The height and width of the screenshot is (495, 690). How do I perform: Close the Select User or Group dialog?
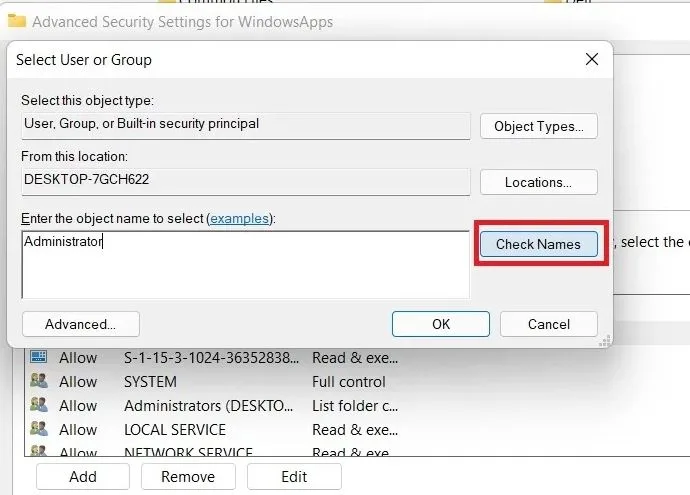[x=592, y=59]
